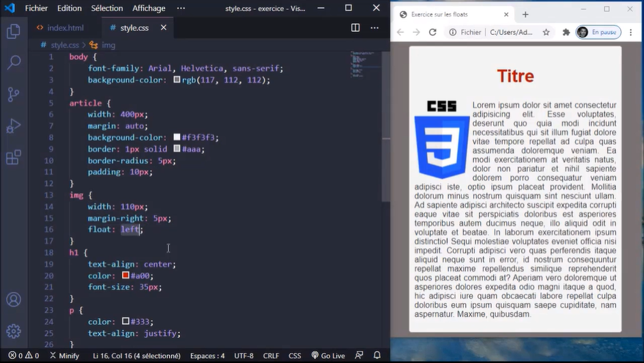The height and width of the screenshot is (363, 644).
Task: Open the #f3f3f3 color swatch
Action: (177, 137)
